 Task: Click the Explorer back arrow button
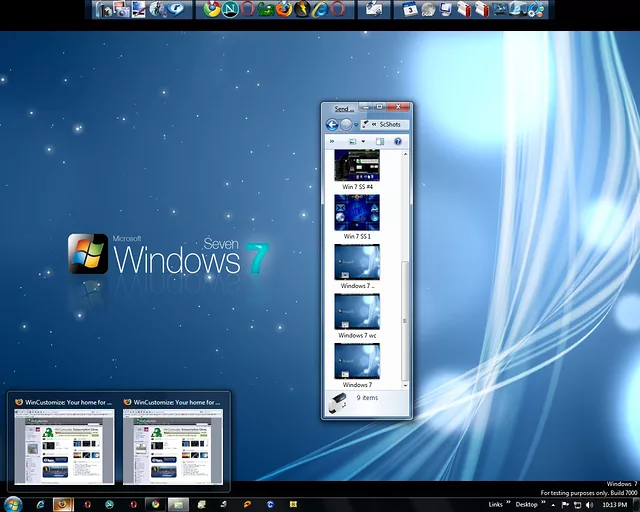(331, 125)
